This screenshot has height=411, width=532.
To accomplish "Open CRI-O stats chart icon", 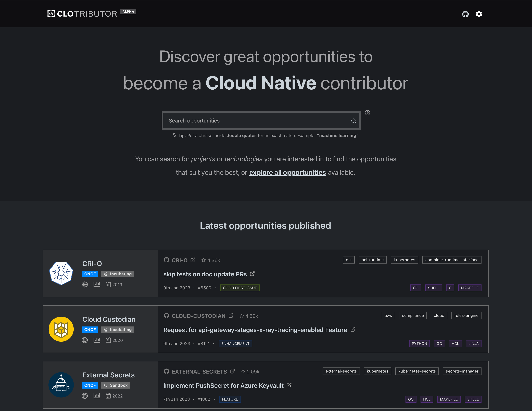I will point(97,284).
